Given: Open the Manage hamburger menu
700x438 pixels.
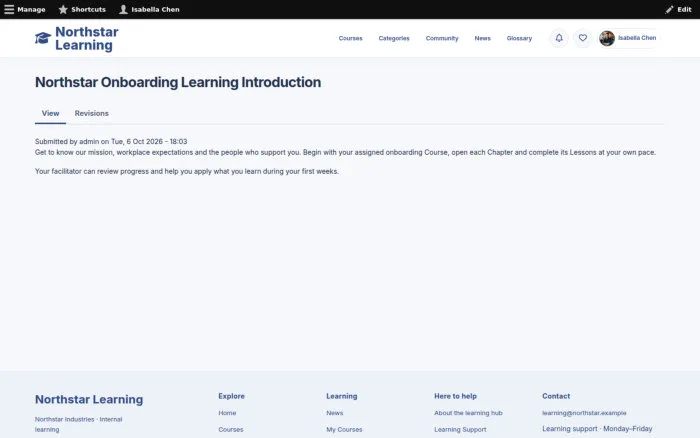Looking at the screenshot, I should tap(25, 9).
